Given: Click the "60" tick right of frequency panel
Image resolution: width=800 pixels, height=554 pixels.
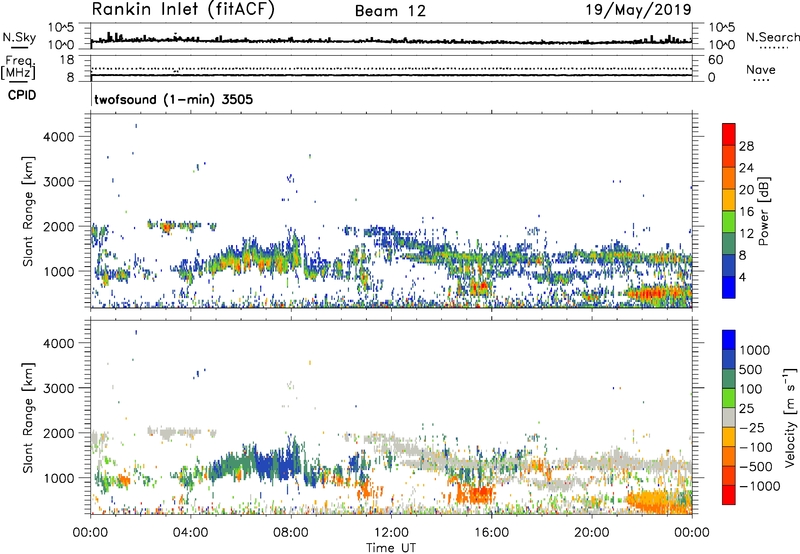Looking at the screenshot, I should (715, 60).
